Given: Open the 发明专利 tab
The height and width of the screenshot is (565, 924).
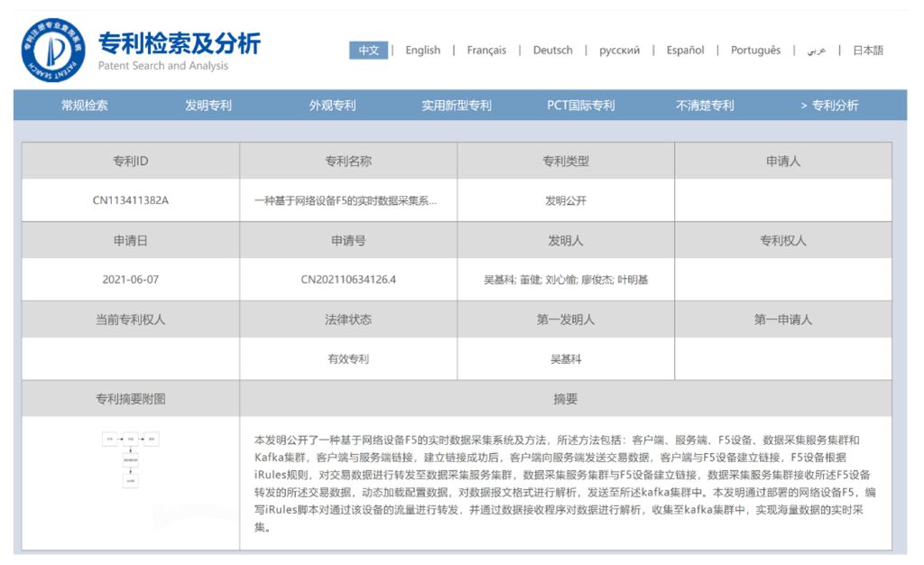Looking at the screenshot, I should [x=208, y=106].
